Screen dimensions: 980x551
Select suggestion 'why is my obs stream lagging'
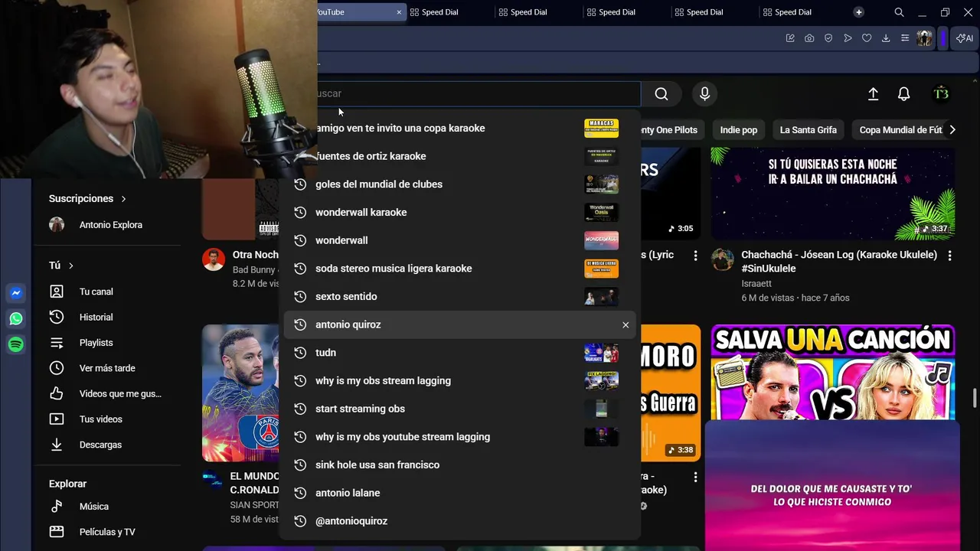(462, 381)
